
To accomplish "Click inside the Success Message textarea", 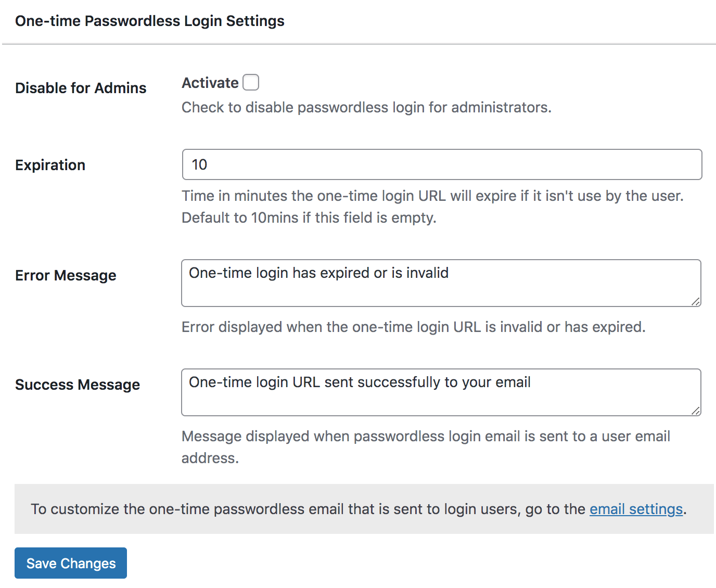I will 441,392.
